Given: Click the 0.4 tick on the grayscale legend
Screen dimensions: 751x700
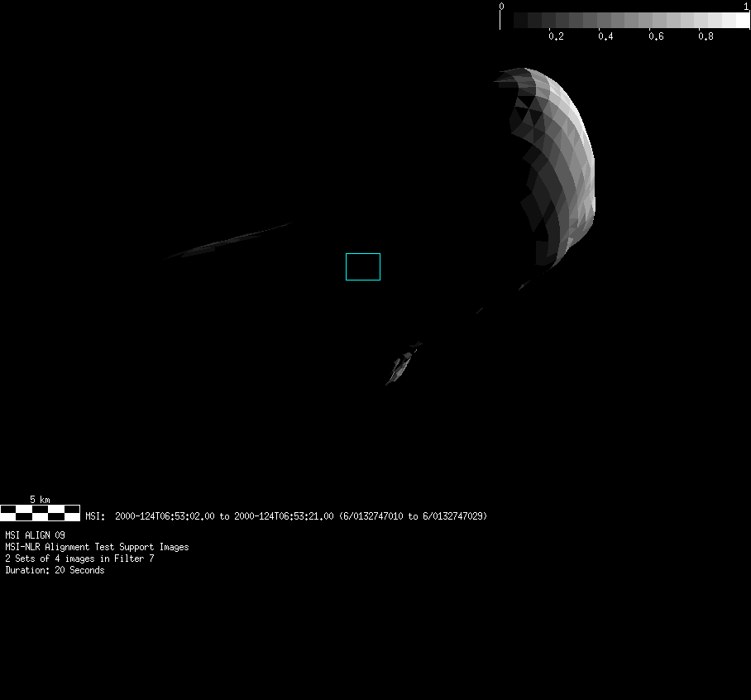Looking at the screenshot, I should 605,36.
